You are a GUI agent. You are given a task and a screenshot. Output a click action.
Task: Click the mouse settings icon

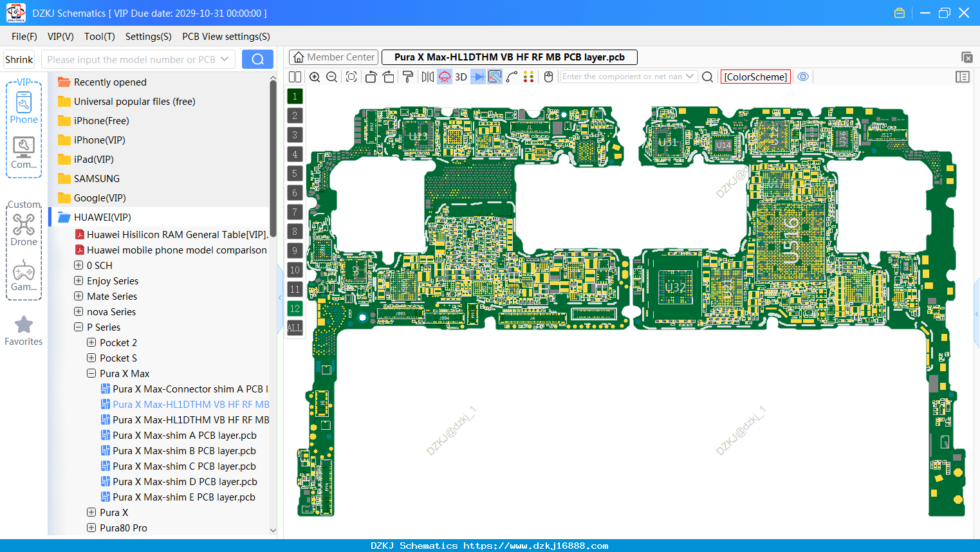point(548,77)
